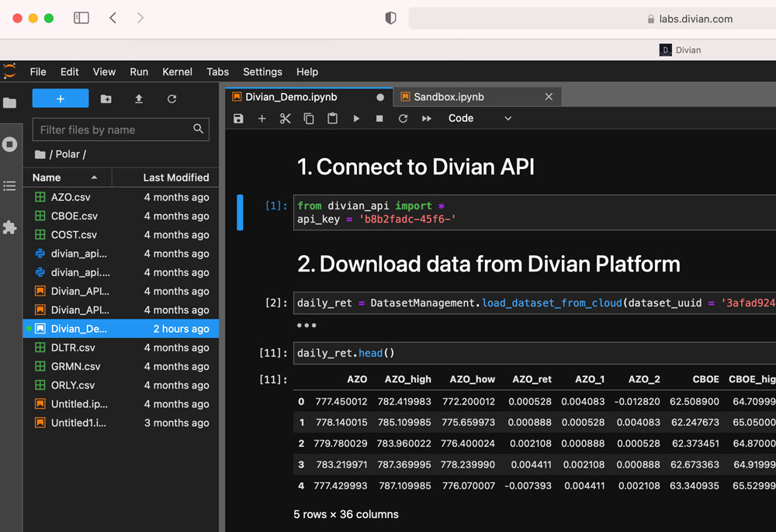Screen dimensions: 776x532
Task: Restart kernel and run all cells icon
Action: [427, 118]
